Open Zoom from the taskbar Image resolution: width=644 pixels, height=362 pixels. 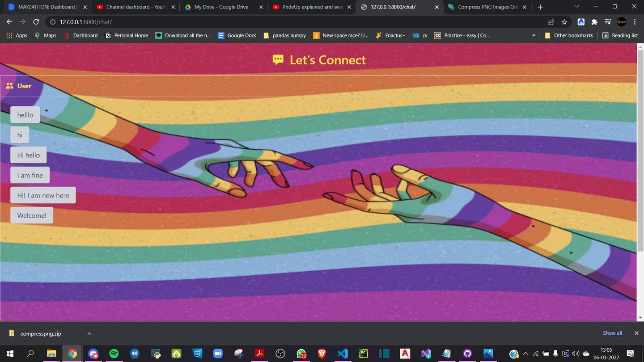point(218,354)
